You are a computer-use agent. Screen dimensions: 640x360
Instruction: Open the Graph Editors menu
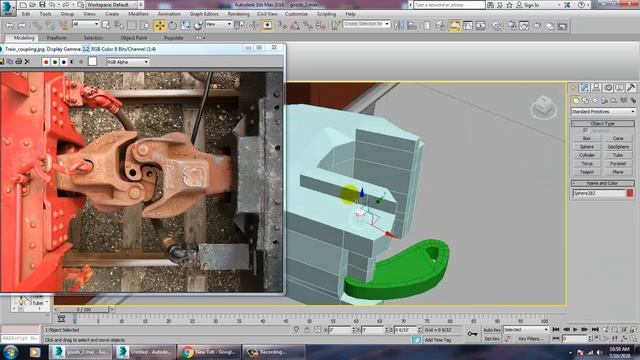[204, 14]
